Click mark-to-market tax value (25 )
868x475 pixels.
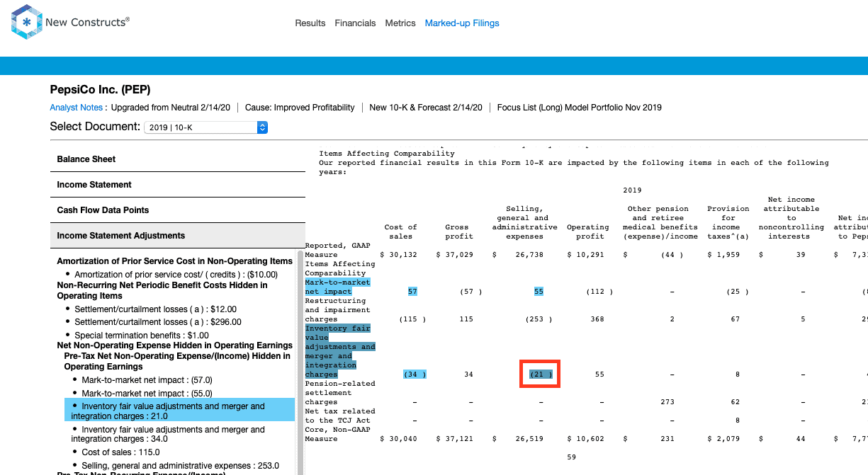pos(738,292)
